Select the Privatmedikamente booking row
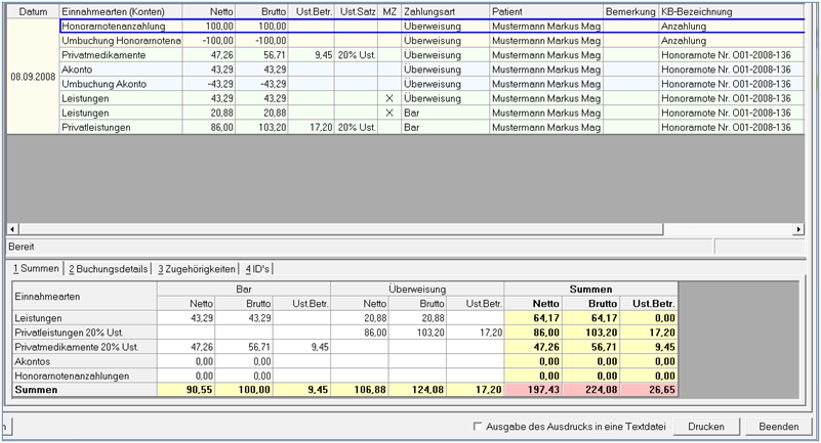This screenshot has width=821, height=443. (x=432, y=55)
